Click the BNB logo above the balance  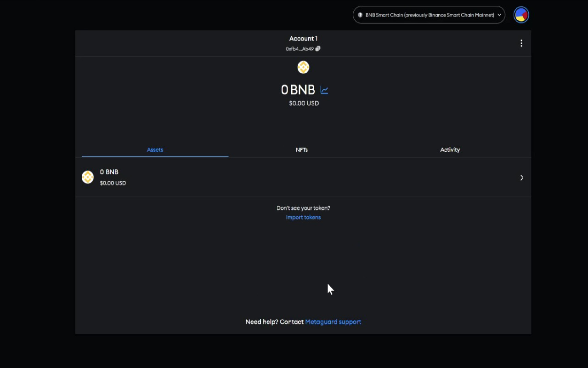303,68
